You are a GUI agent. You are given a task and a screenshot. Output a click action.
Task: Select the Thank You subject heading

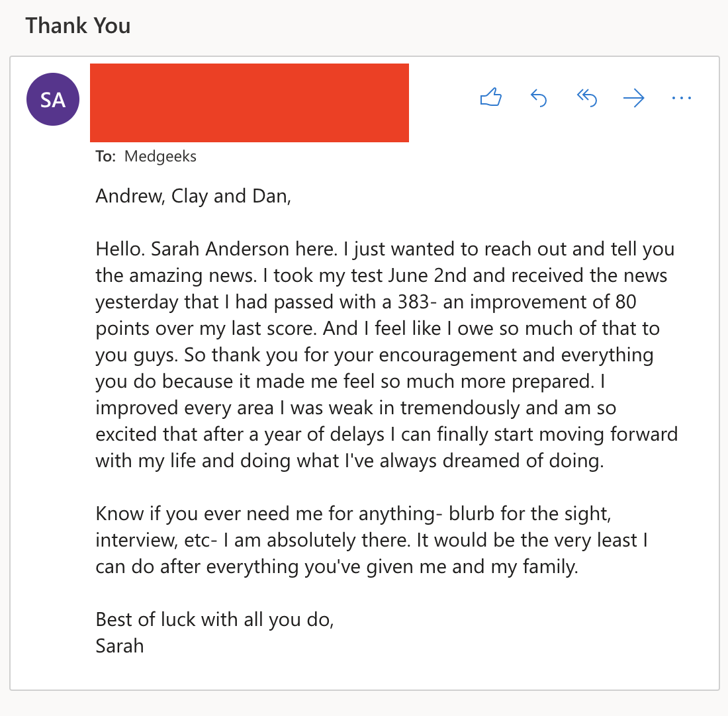(x=78, y=26)
